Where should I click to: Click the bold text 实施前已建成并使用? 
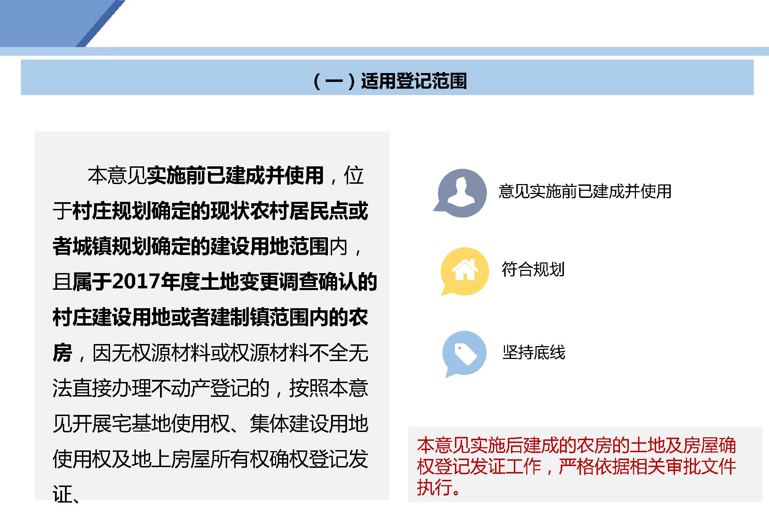[235, 175]
